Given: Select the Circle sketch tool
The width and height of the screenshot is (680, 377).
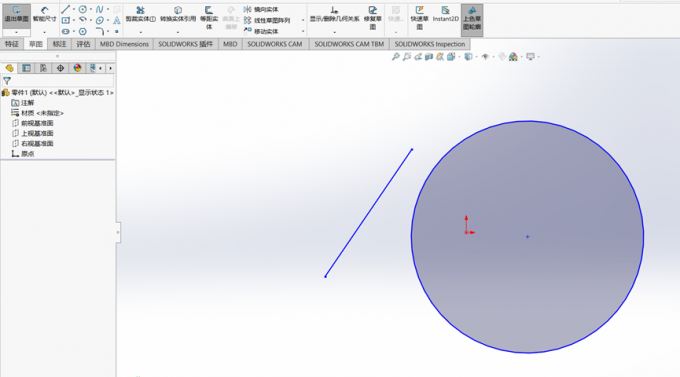Looking at the screenshot, I should (x=82, y=9).
